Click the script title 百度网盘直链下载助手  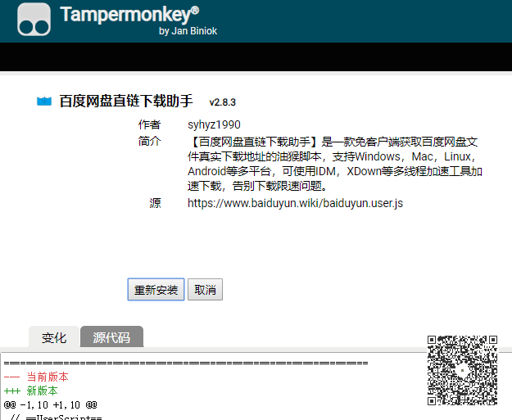click(126, 102)
